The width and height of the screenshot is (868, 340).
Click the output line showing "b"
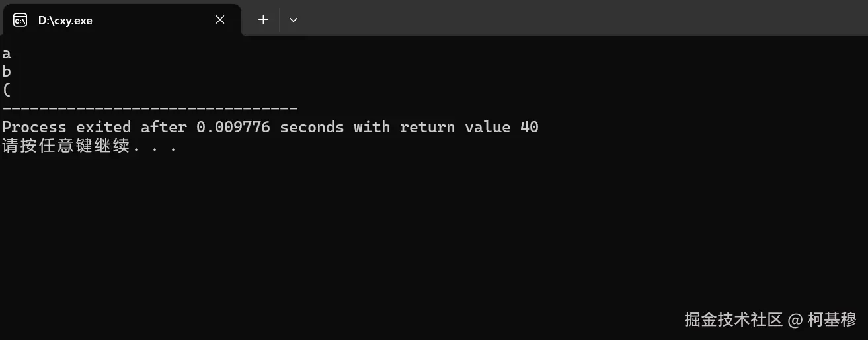click(7, 72)
